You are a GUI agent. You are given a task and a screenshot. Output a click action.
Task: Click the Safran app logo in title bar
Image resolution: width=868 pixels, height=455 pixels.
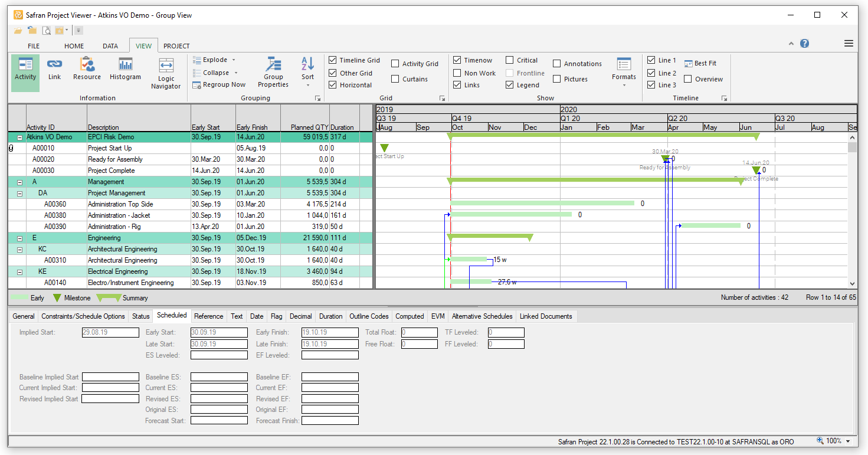click(x=18, y=15)
